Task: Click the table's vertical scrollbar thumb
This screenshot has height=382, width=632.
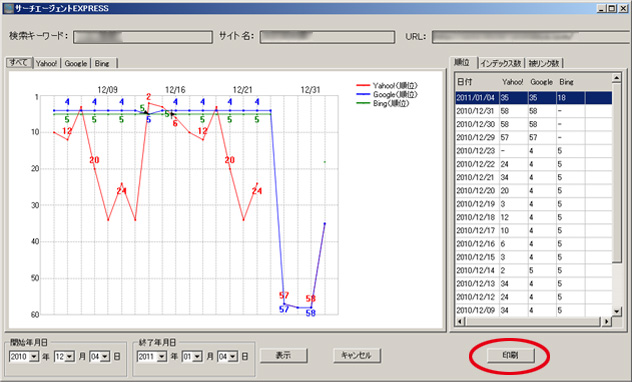Action: pos(617,173)
